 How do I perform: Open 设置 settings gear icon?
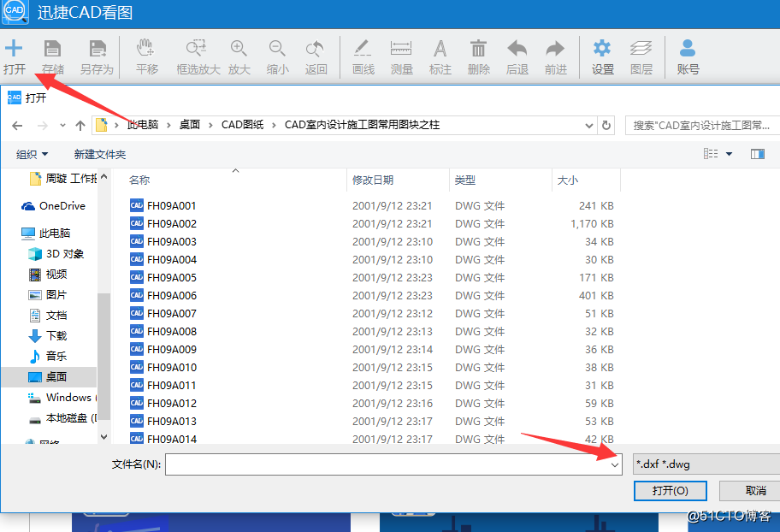pyautogui.click(x=602, y=48)
